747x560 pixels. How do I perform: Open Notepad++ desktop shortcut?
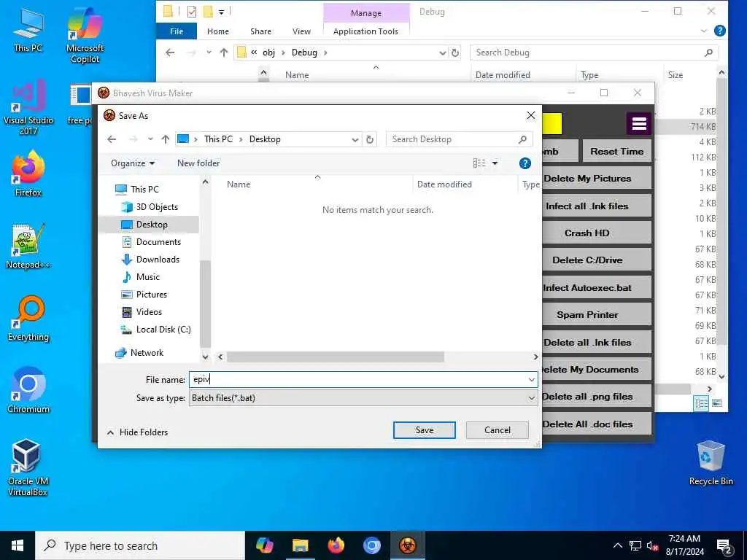[28, 246]
